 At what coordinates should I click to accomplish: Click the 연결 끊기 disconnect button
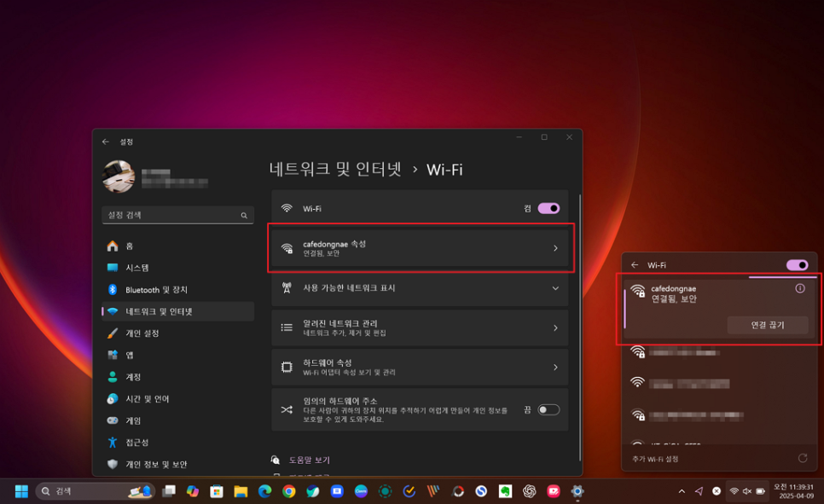pos(767,325)
